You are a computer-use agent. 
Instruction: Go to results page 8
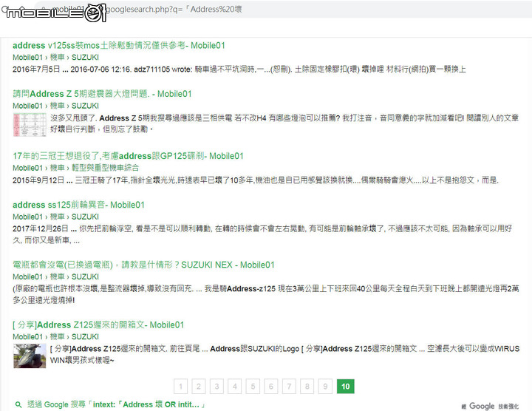[307, 386]
